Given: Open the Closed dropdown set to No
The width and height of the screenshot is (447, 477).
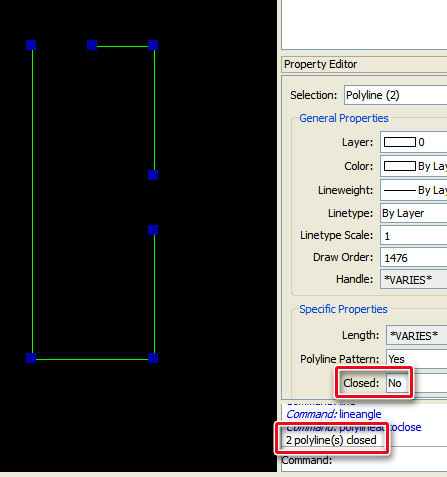Looking at the screenshot, I should [x=417, y=383].
